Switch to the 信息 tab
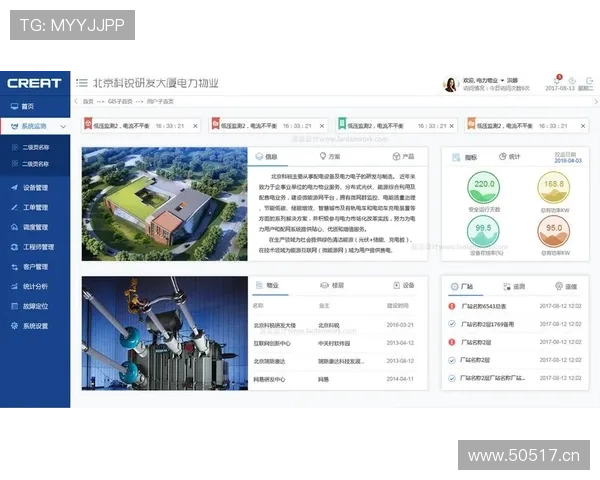The image size is (600, 480). click(266, 157)
